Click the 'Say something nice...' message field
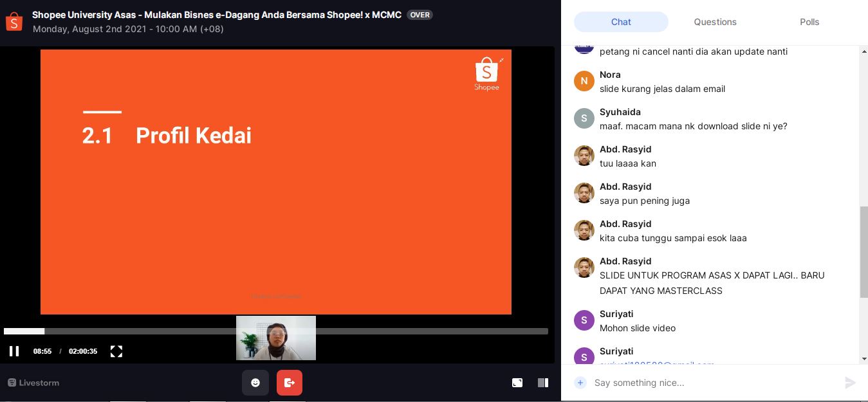The image size is (868, 402). 714,383
